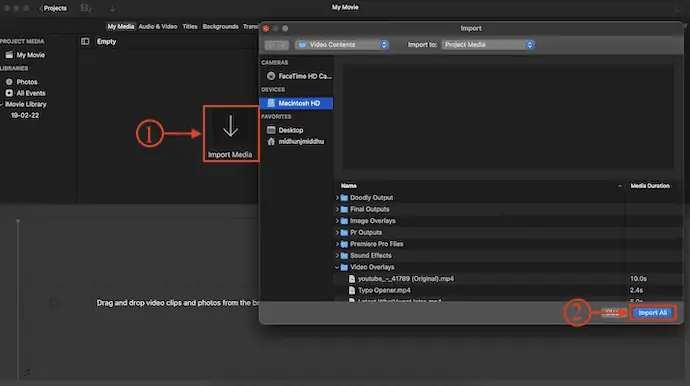Sort by the Media Duration column
690x386 pixels.
click(x=650, y=186)
